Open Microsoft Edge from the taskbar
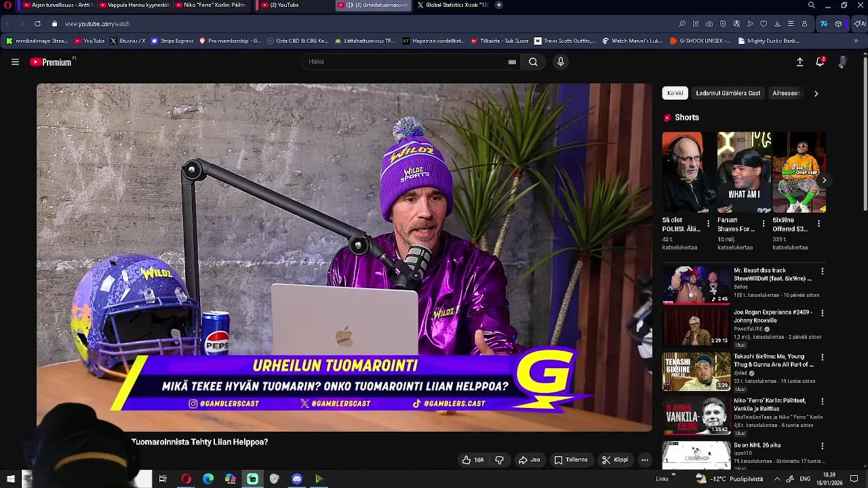This screenshot has height=488, width=868. 208,479
